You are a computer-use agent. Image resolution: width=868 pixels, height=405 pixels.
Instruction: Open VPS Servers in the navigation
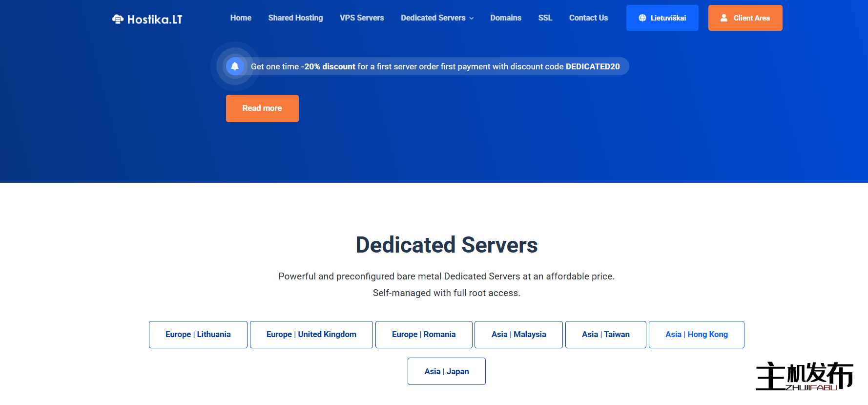point(362,18)
